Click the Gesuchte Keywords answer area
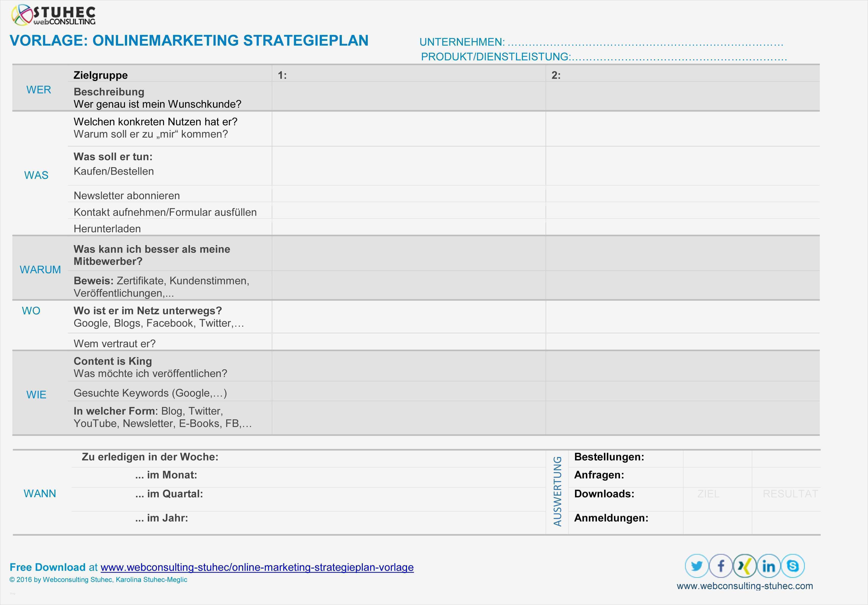 coord(408,392)
